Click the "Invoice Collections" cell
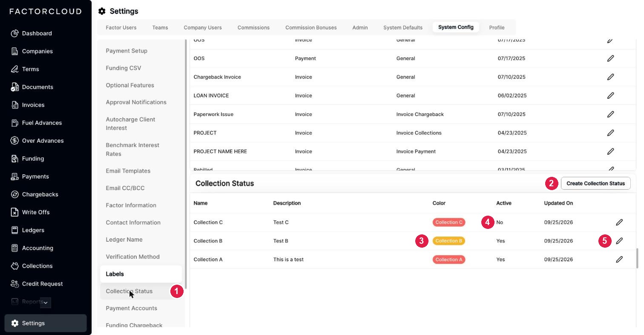Viewport: 644px width, 335px height. pos(419,133)
